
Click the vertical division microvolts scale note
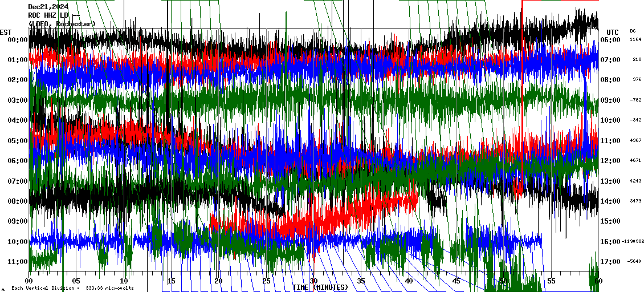click(x=72, y=288)
